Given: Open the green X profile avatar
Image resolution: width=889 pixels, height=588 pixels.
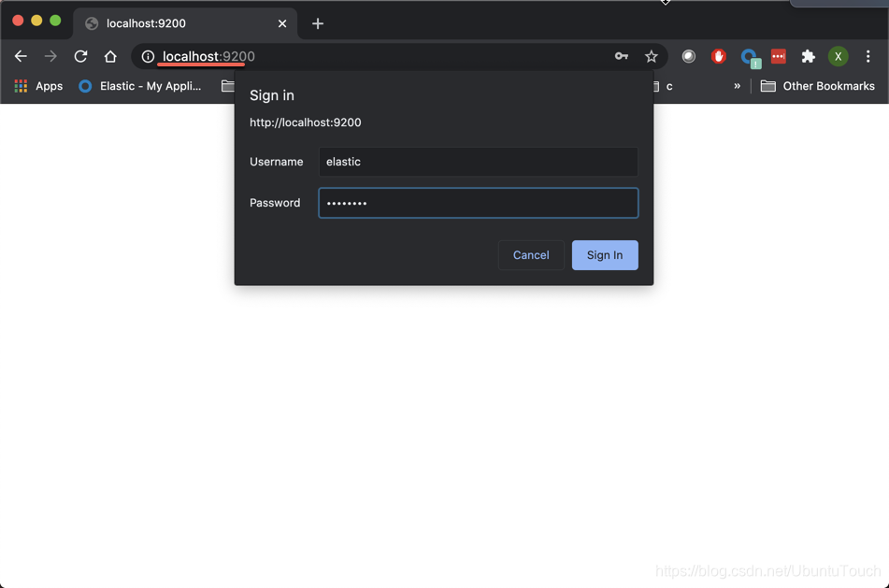Looking at the screenshot, I should (838, 56).
